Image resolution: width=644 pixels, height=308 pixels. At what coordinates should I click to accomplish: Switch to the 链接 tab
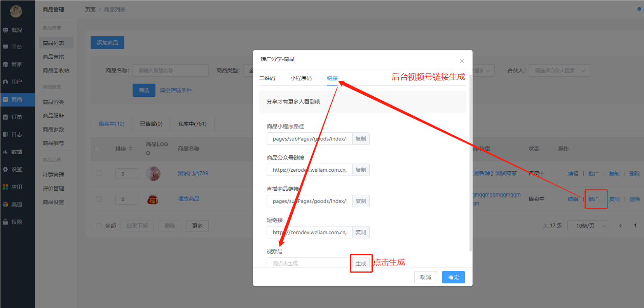click(332, 78)
